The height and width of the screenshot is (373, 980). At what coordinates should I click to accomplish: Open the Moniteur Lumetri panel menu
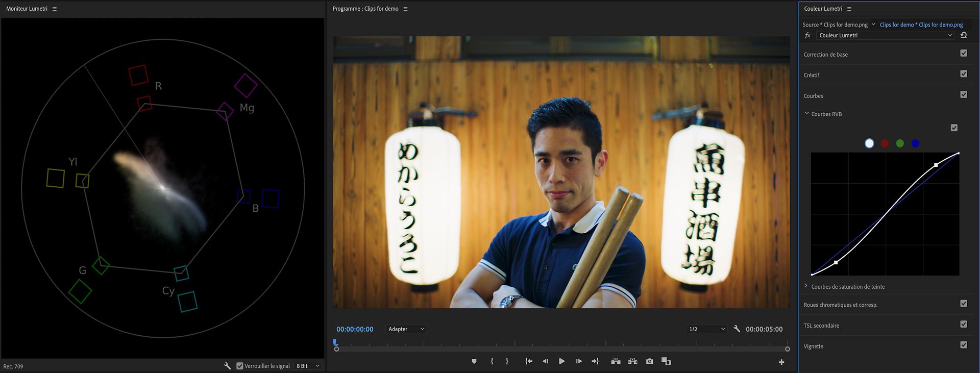click(55, 9)
